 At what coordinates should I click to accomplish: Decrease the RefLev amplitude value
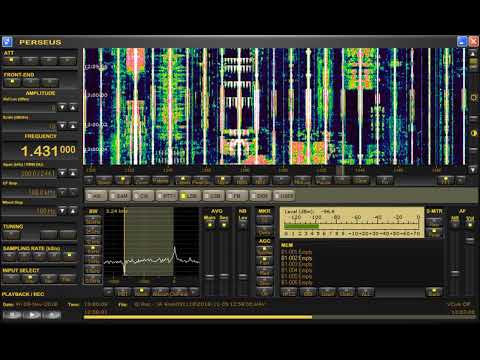62,107
